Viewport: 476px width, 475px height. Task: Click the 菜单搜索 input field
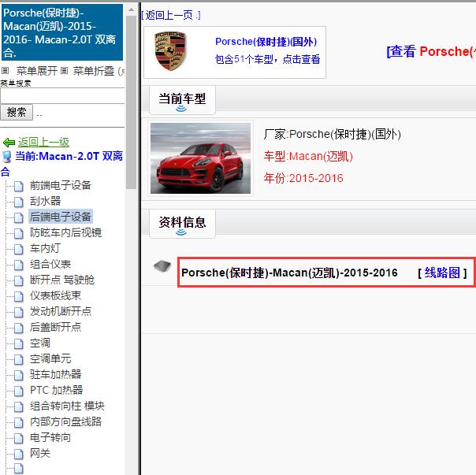(x=62, y=97)
